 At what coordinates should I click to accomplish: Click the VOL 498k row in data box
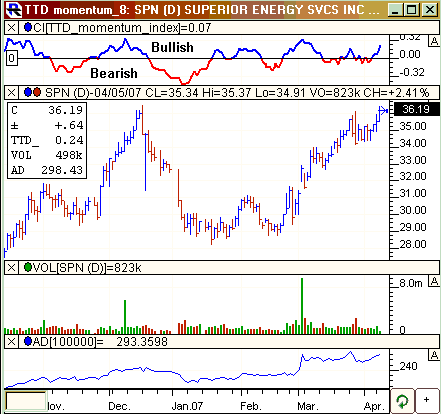[x=47, y=155]
